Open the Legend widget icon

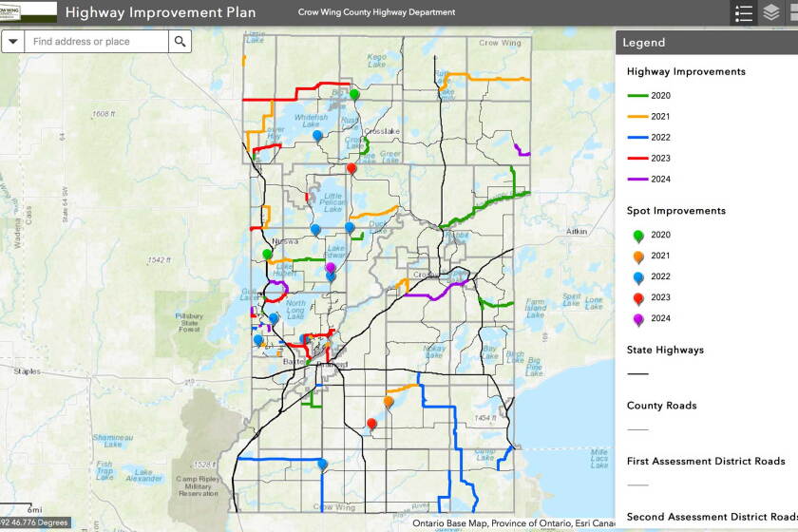tap(744, 12)
